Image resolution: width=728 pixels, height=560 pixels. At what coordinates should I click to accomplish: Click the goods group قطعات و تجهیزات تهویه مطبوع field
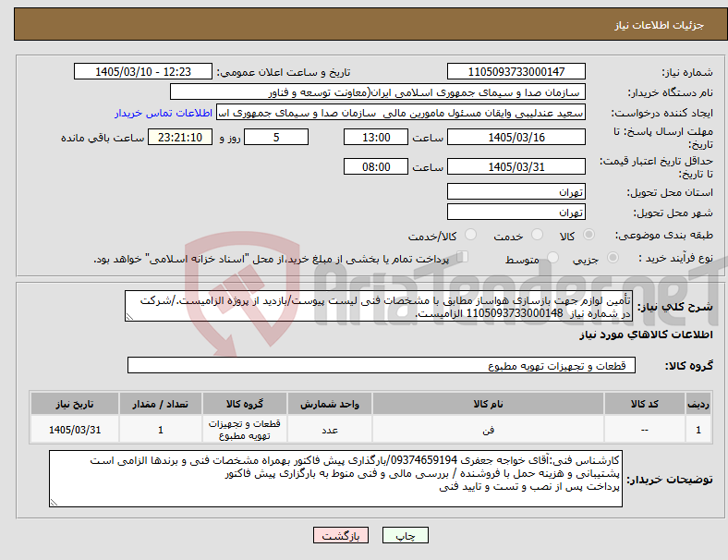[x=382, y=365]
